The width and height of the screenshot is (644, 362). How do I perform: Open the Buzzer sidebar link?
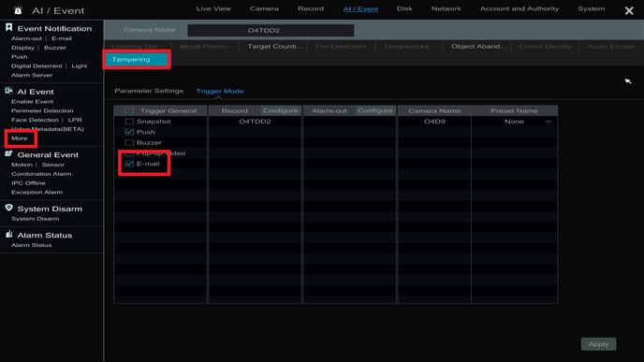(x=55, y=48)
